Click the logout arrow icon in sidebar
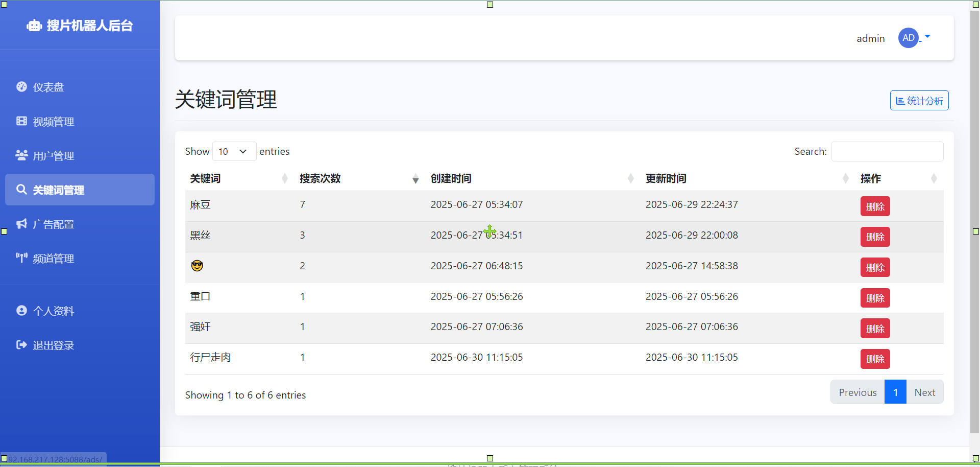 tap(21, 345)
